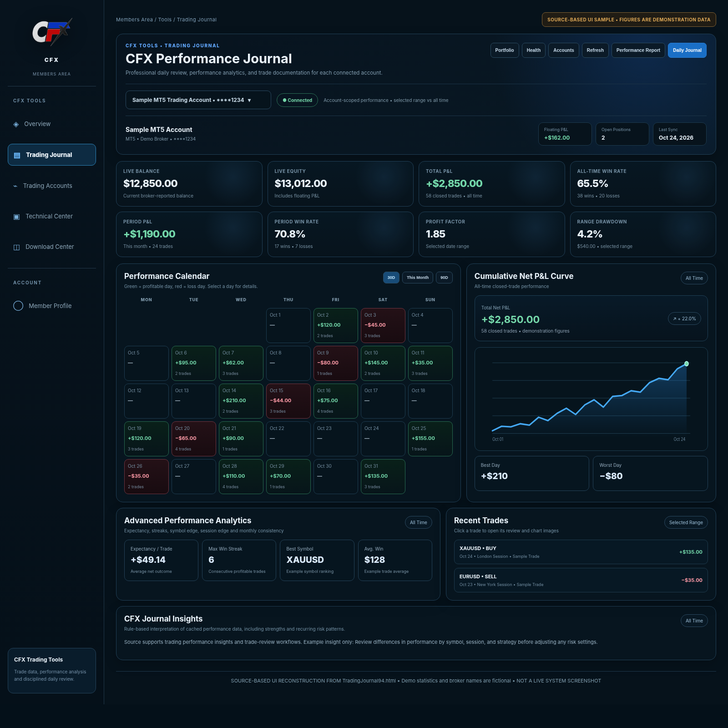Click the Member Profile circle icon
728x728 pixels.
click(x=18, y=306)
